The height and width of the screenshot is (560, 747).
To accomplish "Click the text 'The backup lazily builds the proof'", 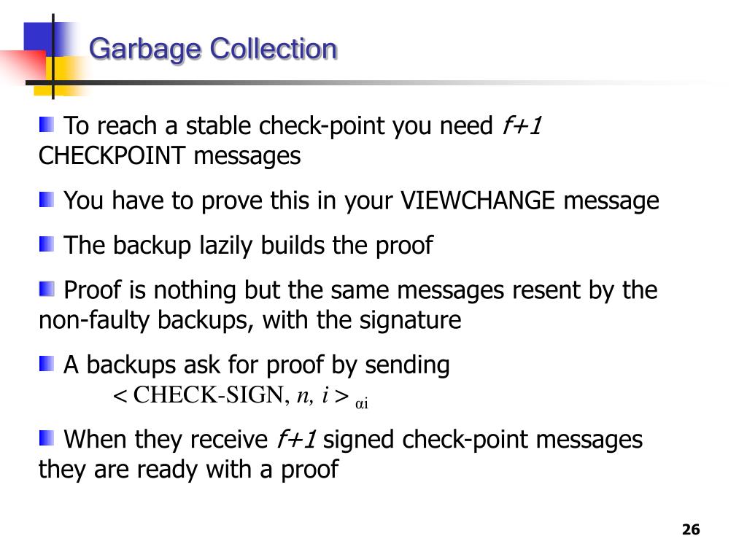I will 248,246.
